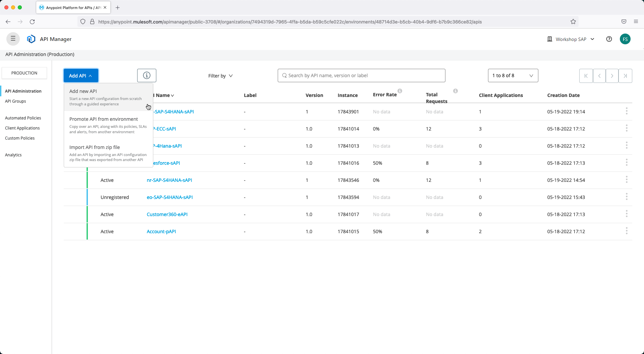Click the PRODUCTION environment button
This screenshot has width=644, height=354.
[x=24, y=73]
